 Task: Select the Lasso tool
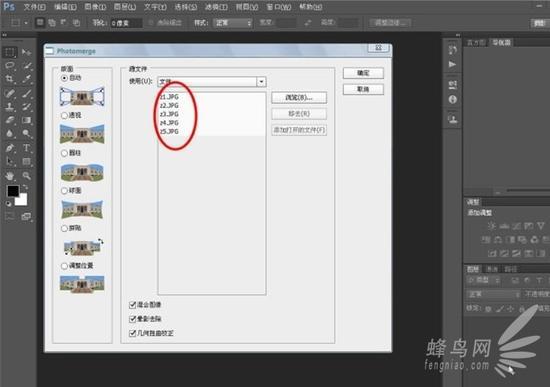pos(10,65)
